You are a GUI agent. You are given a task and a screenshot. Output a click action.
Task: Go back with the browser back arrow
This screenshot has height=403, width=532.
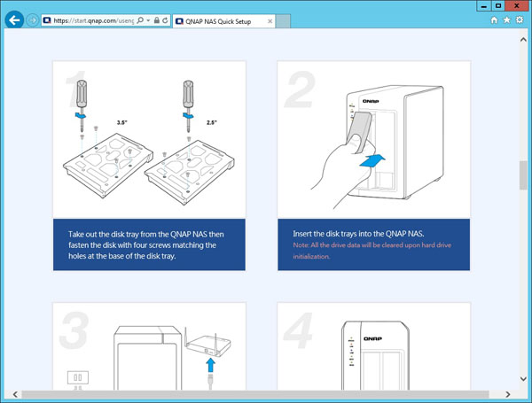pos(14,20)
